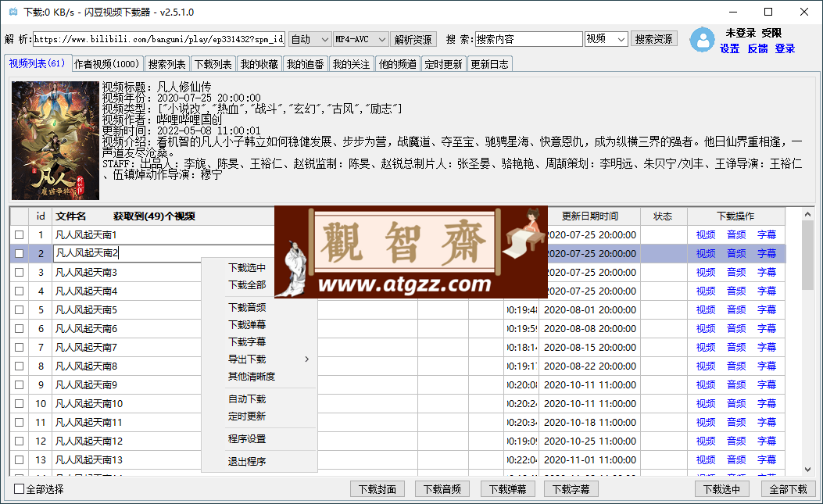823x504 pixels.
Task: Open the 我的关注 tab
Action: pyautogui.click(x=351, y=64)
